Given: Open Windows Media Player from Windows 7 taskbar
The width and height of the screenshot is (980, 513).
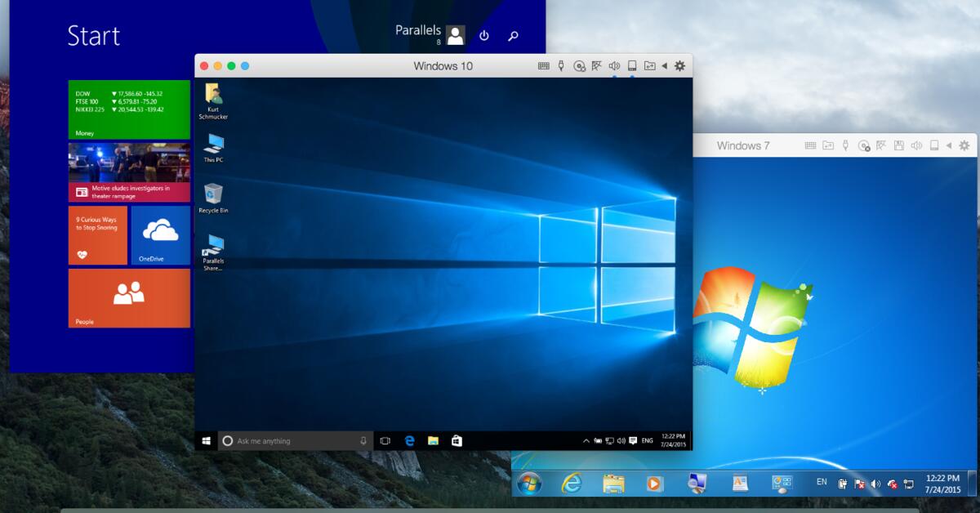Looking at the screenshot, I should pyautogui.click(x=653, y=482).
